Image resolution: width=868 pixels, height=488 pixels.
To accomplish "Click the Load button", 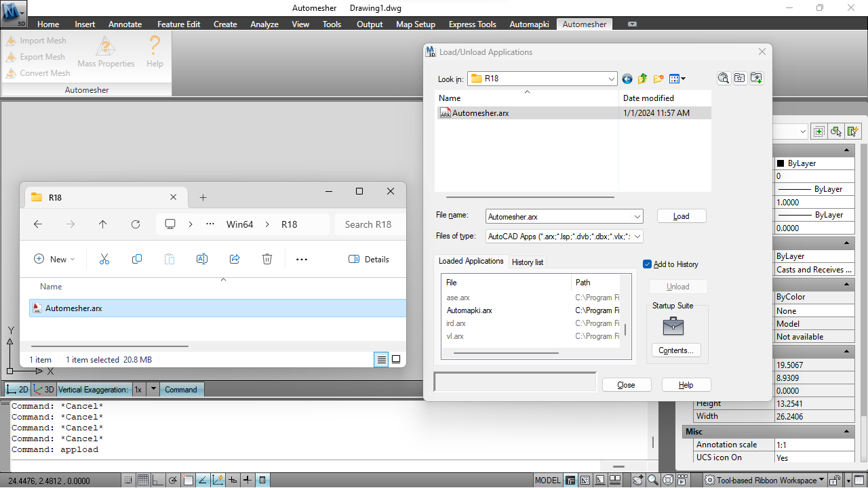I will pyautogui.click(x=682, y=216).
